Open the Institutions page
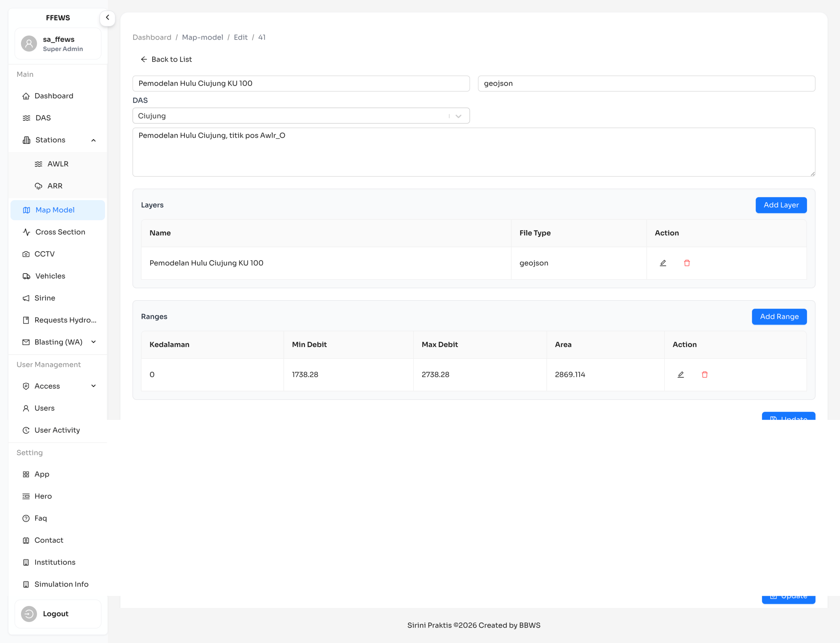The width and height of the screenshot is (840, 643). click(58, 562)
